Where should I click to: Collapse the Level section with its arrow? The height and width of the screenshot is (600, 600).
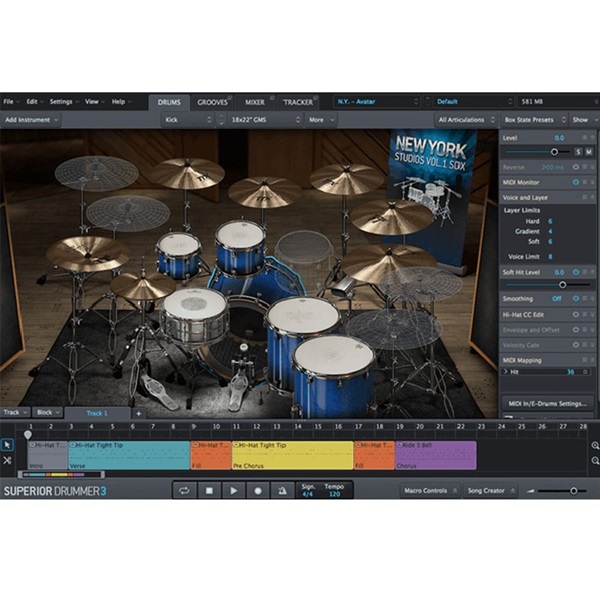coord(593,137)
